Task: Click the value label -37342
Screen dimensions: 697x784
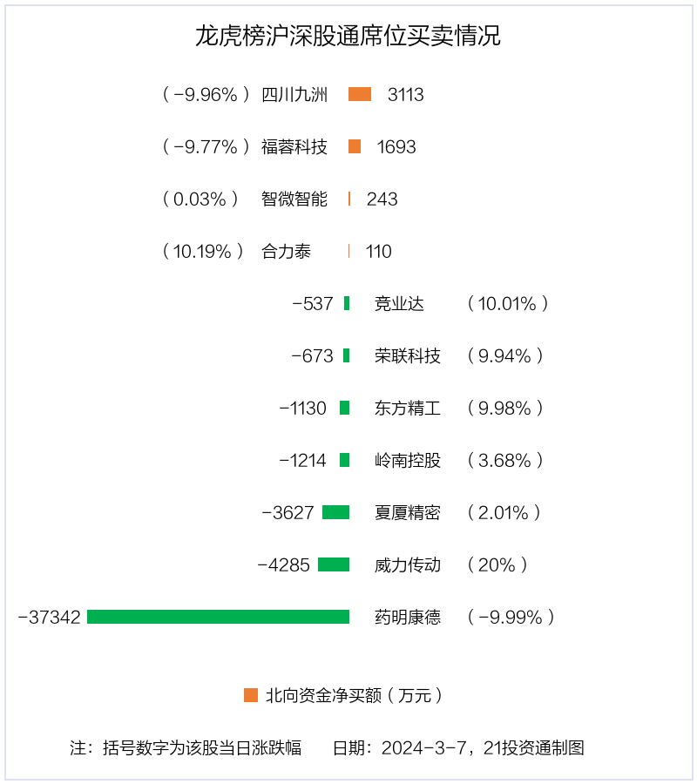Action: click(x=49, y=617)
